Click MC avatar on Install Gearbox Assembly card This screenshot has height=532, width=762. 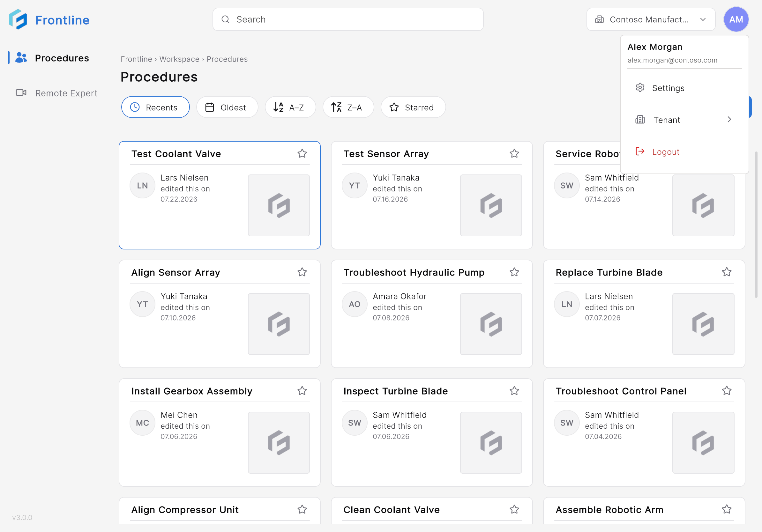click(x=142, y=423)
